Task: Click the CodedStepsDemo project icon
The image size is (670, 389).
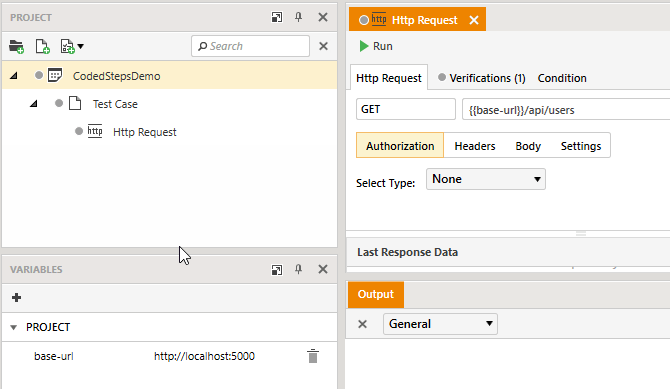Action: [x=55, y=76]
